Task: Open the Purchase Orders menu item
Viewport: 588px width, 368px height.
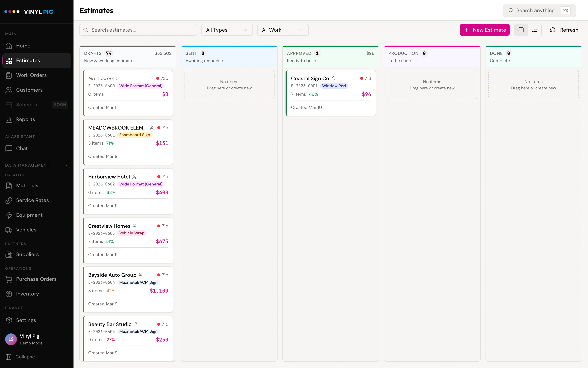Action: pyautogui.click(x=37, y=279)
